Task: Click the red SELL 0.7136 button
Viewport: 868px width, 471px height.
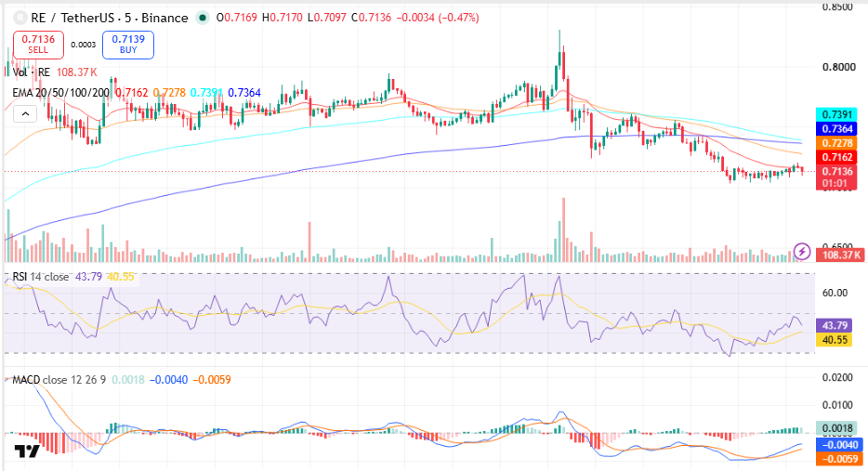Action: [x=38, y=45]
